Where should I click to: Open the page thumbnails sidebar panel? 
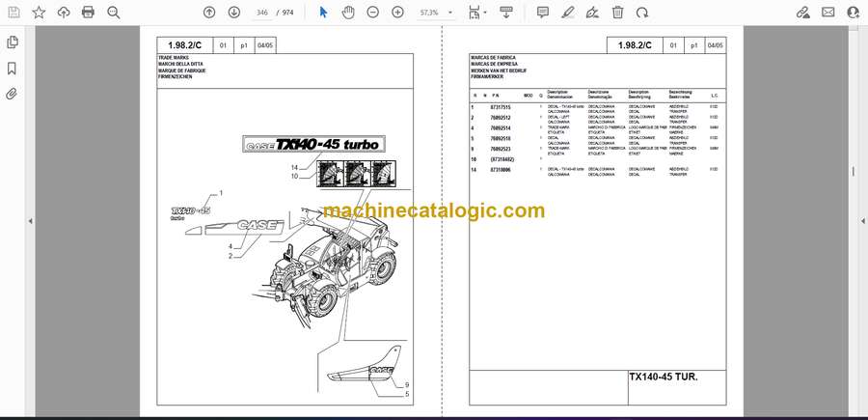(x=13, y=42)
